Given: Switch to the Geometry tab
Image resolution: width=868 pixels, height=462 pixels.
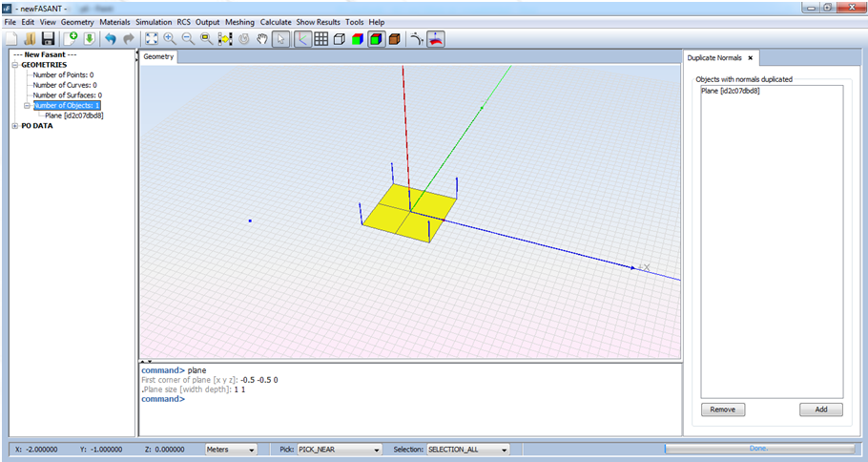Looking at the screenshot, I should click(159, 57).
